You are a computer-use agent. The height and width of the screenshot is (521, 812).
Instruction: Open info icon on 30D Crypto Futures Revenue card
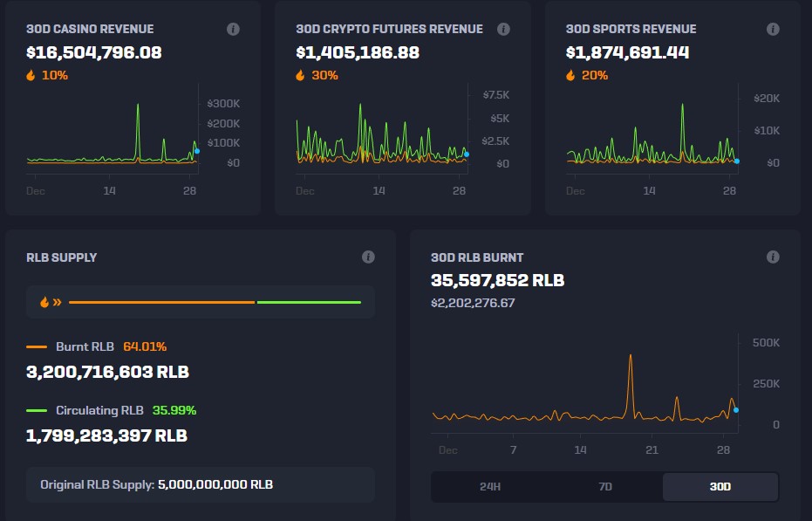coord(503,29)
